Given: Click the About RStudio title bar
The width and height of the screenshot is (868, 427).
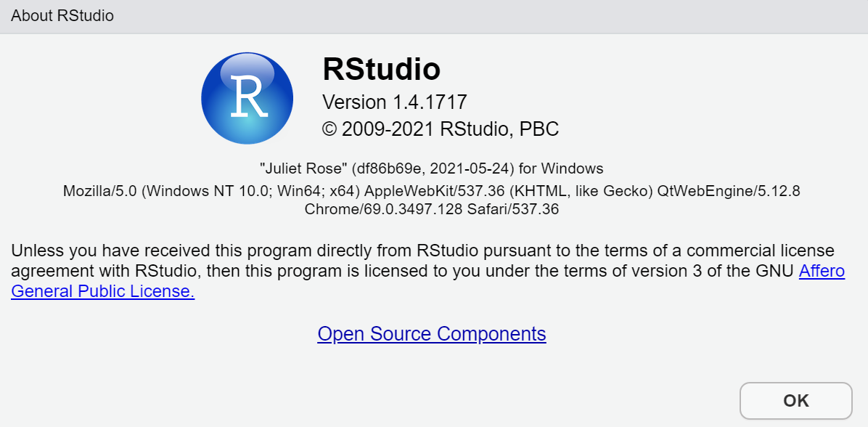Looking at the screenshot, I should tap(62, 15).
